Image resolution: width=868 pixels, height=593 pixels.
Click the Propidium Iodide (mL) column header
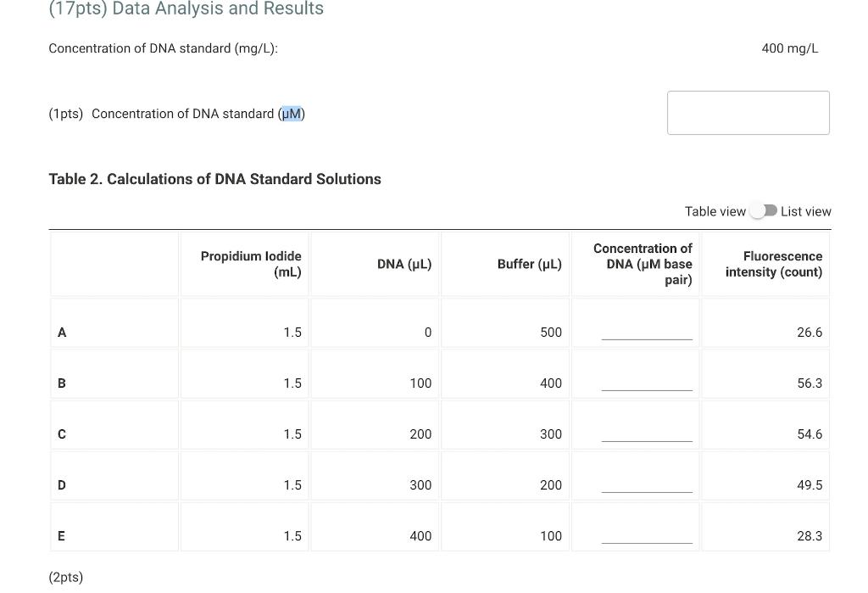click(251, 264)
